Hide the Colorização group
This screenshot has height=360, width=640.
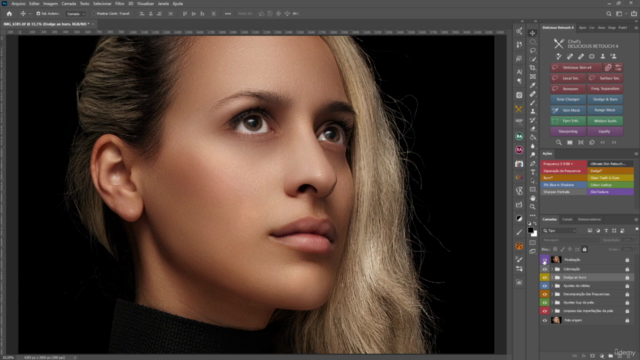544,269
